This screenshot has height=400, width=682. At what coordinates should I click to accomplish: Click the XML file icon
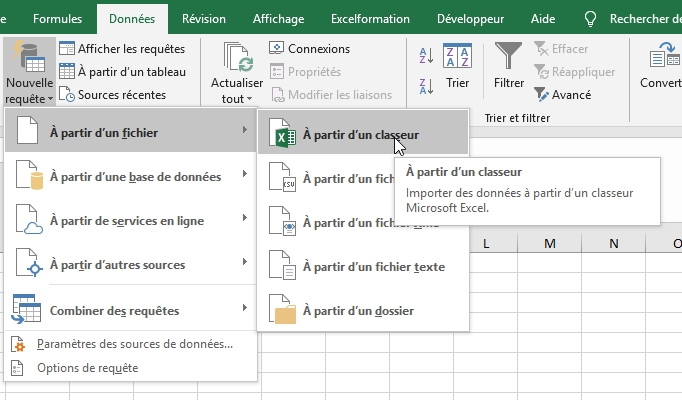click(282, 221)
